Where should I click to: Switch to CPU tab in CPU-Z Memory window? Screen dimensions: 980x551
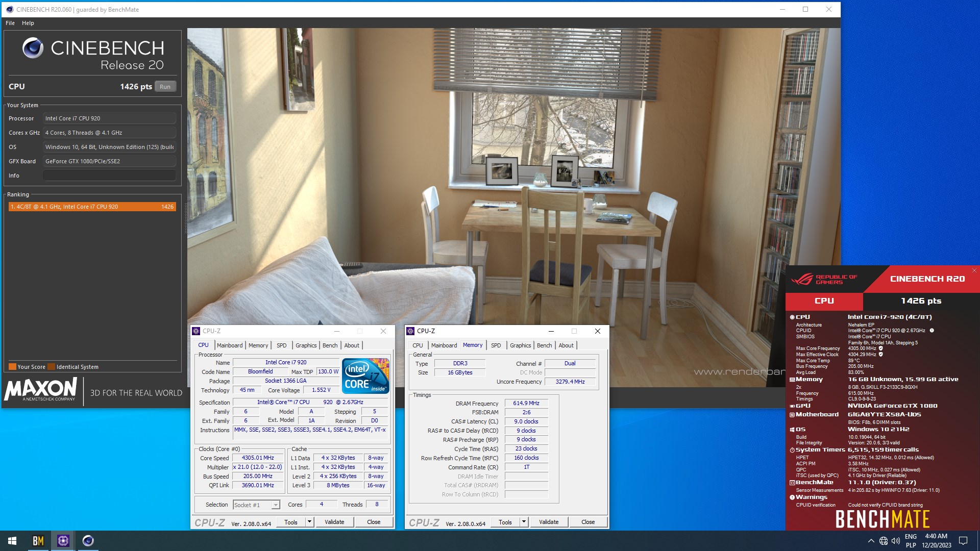(x=418, y=345)
